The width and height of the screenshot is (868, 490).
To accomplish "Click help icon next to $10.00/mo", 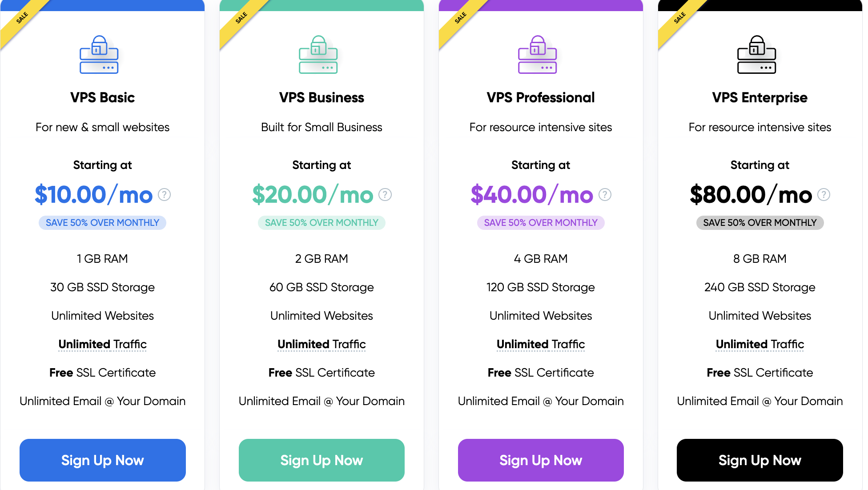I will pos(165,195).
